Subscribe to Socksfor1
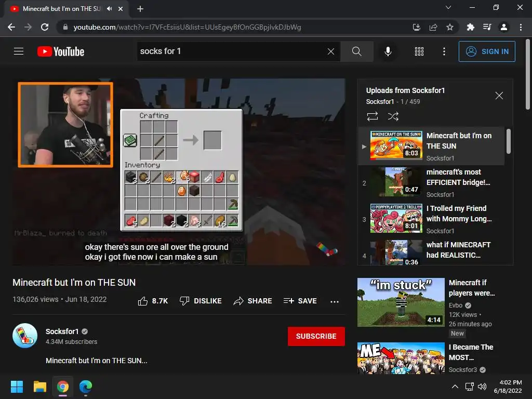Viewport: 532px width, 399px height. click(316, 336)
